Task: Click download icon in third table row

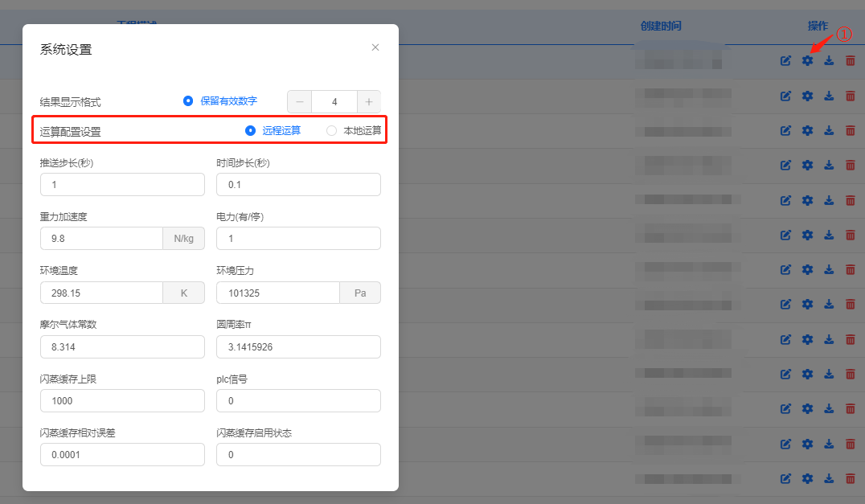Action: pyautogui.click(x=829, y=131)
